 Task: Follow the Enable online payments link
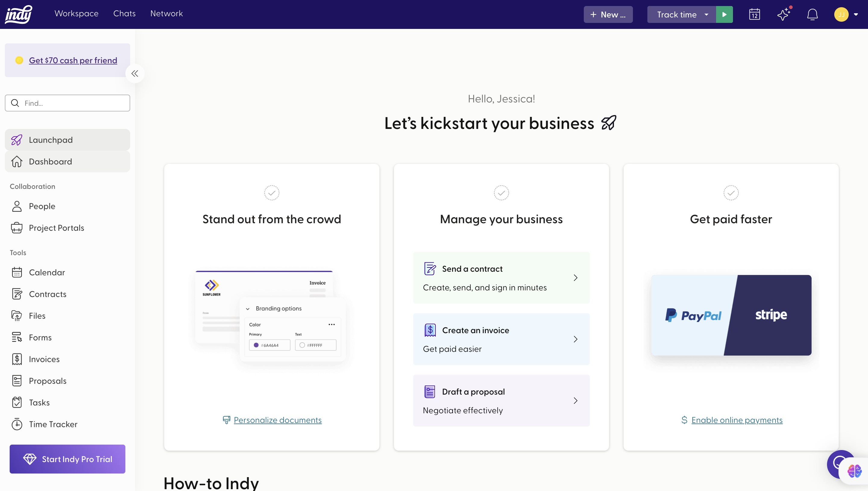tap(737, 420)
